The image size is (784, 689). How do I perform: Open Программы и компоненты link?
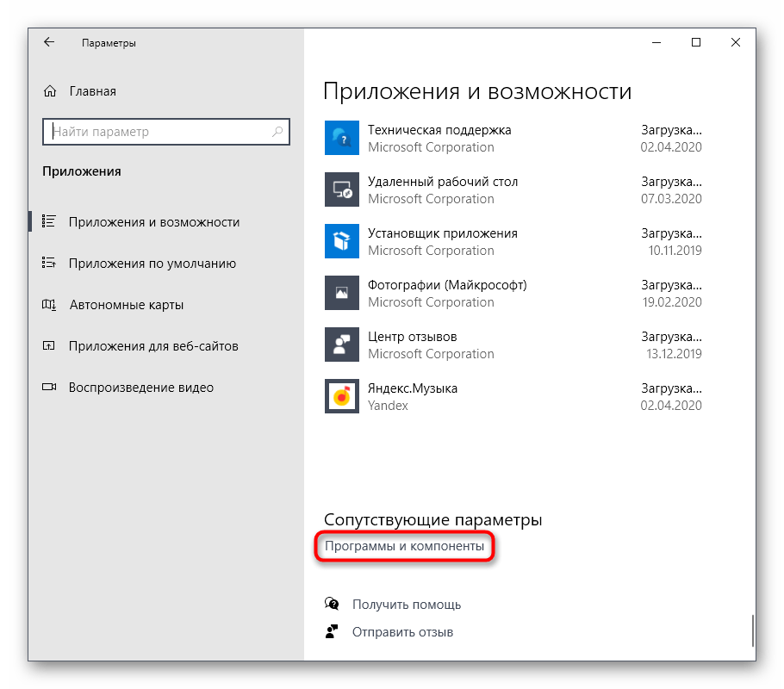click(404, 546)
